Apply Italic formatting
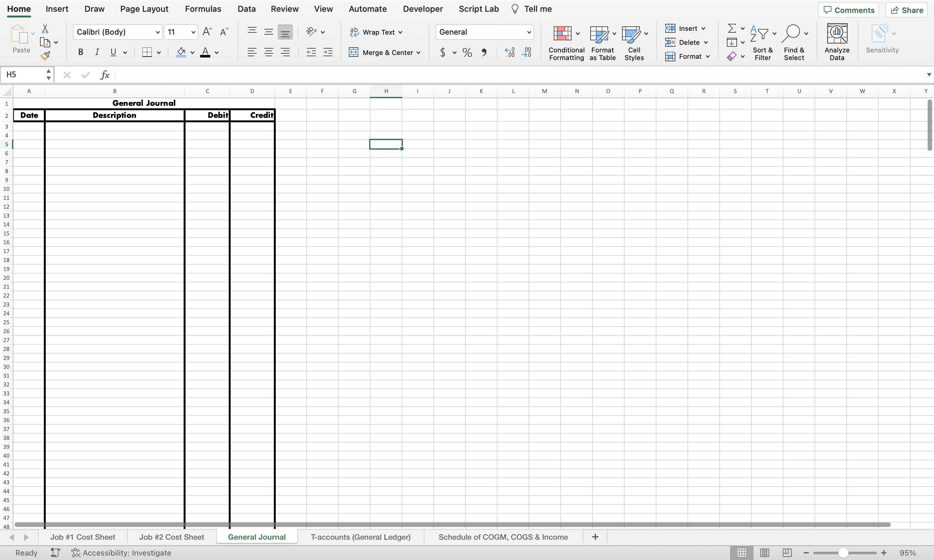Screen dimensions: 934x560 coord(97,52)
